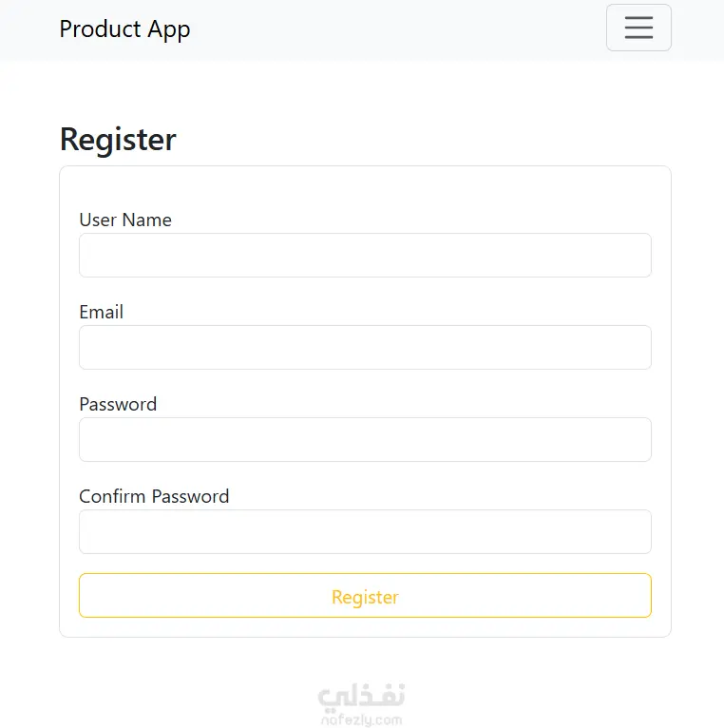Click the Email field label
The width and height of the screenshot is (724, 728).
click(102, 312)
